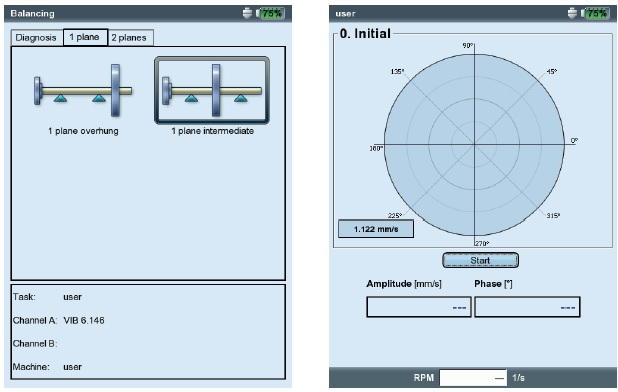Click the 'Channel B:' label
Image resolution: width=618 pixels, height=392 pixels.
point(35,344)
